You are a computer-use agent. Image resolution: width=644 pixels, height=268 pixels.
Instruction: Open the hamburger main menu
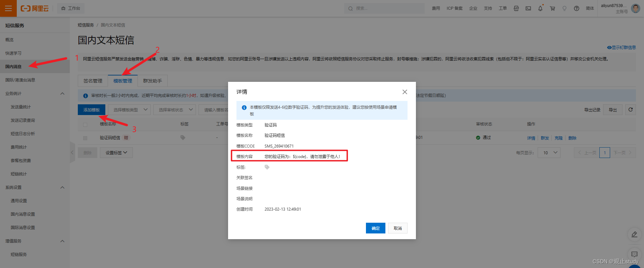pos(8,8)
